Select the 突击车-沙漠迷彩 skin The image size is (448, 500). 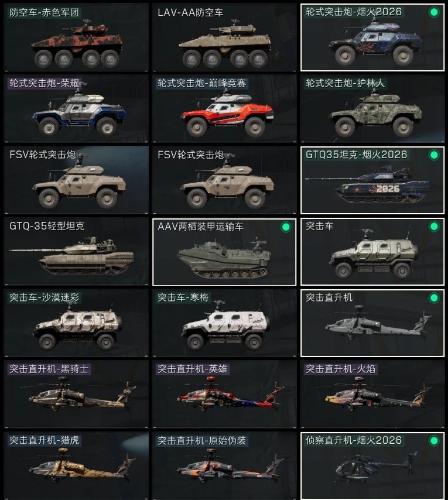coord(76,323)
